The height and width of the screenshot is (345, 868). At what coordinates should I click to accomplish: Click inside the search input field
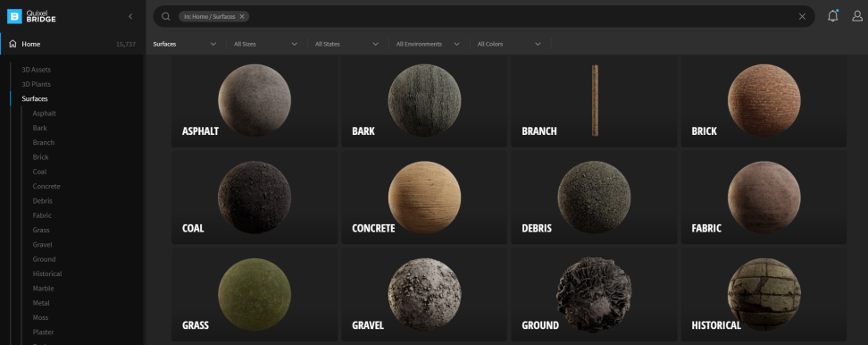(521, 17)
